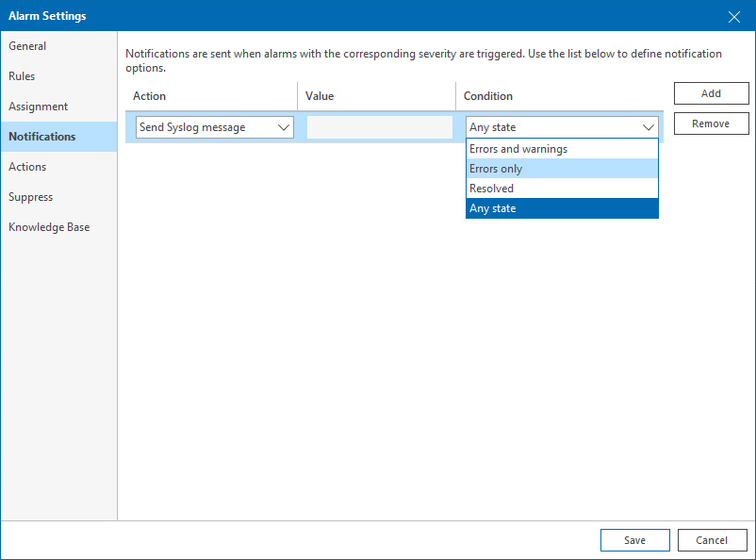Screen dimensions: 756x560
Task: Remove the selected notification
Action: coord(711,124)
